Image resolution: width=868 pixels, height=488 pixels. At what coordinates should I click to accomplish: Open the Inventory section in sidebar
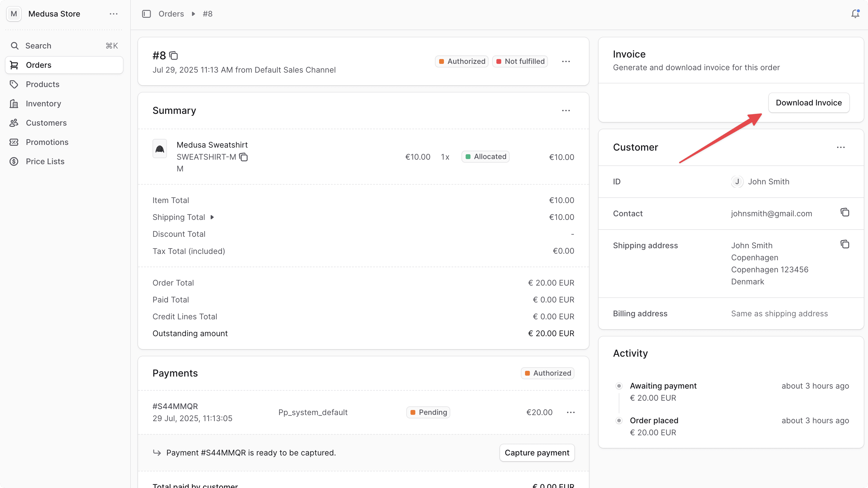click(x=43, y=103)
